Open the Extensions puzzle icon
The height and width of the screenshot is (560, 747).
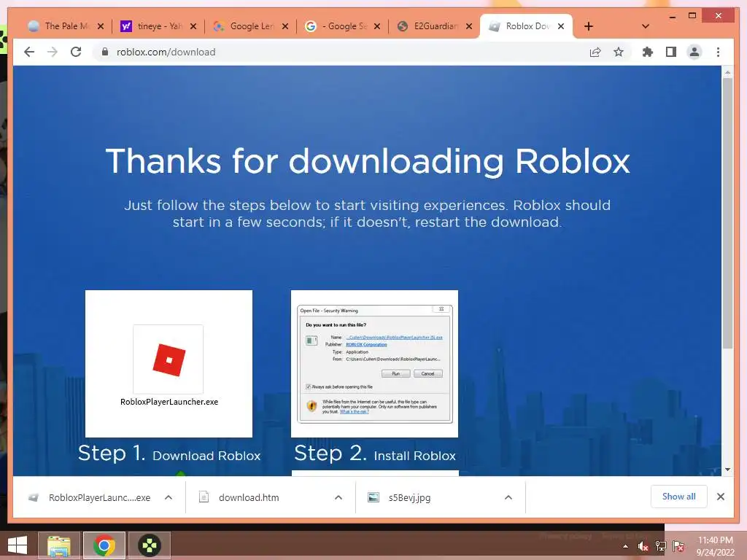click(648, 52)
